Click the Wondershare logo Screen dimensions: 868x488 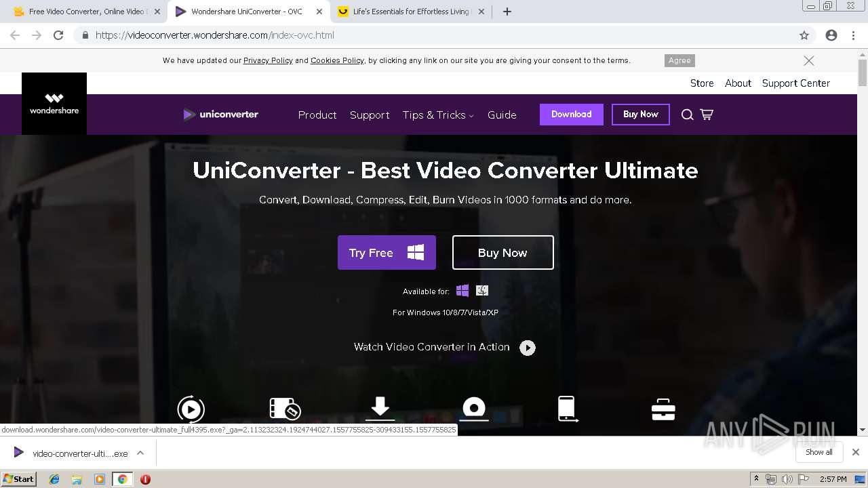pos(54,104)
